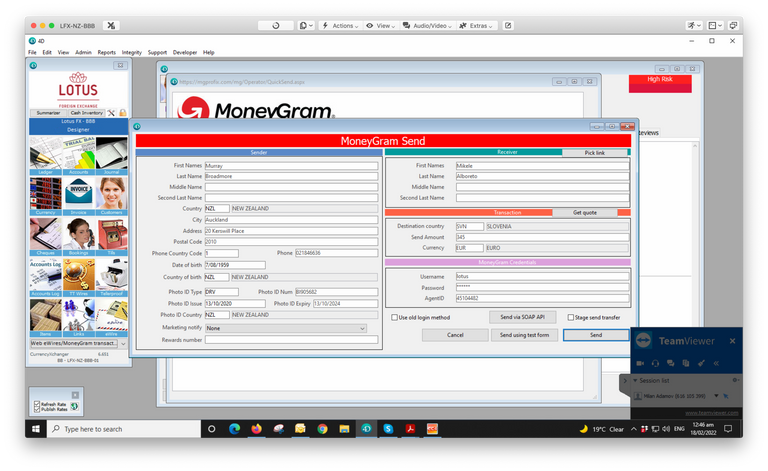Click the Send Amount field
This screenshot has width=768, height=471.
(x=542, y=237)
